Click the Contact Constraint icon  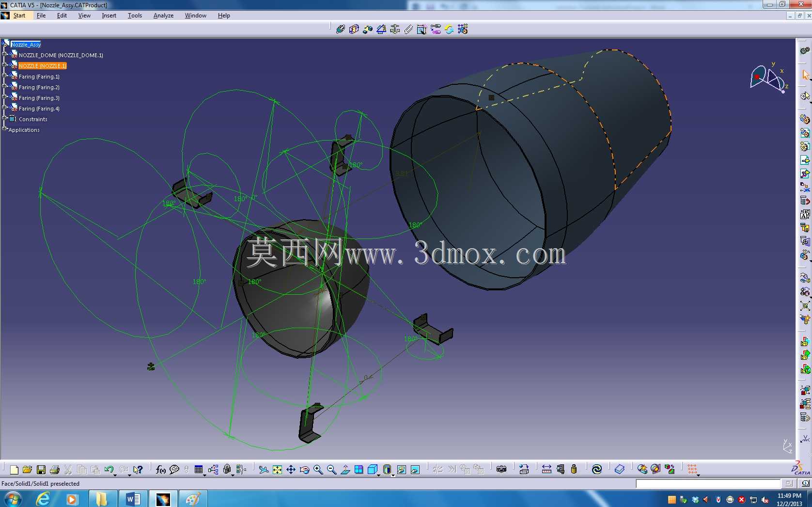[x=354, y=29]
